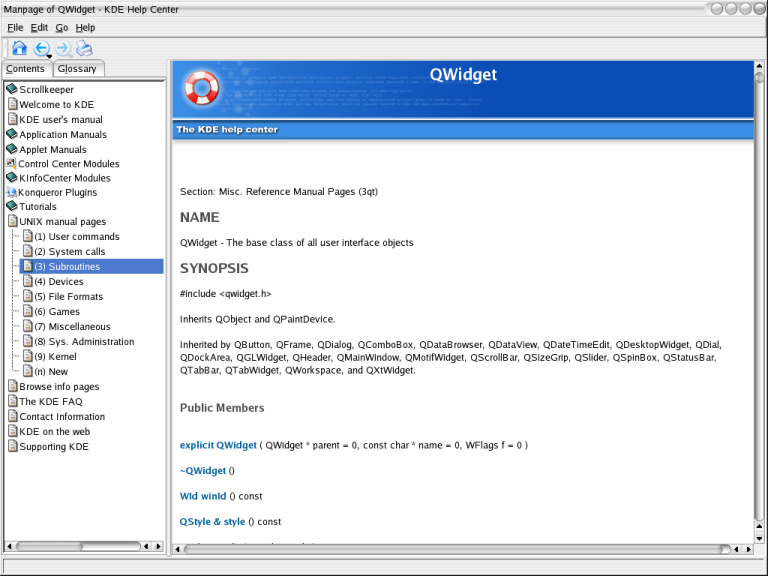This screenshot has width=768, height=576.
Task: Follow the ~QWidget destructor link
Action: click(x=203, y=471)
